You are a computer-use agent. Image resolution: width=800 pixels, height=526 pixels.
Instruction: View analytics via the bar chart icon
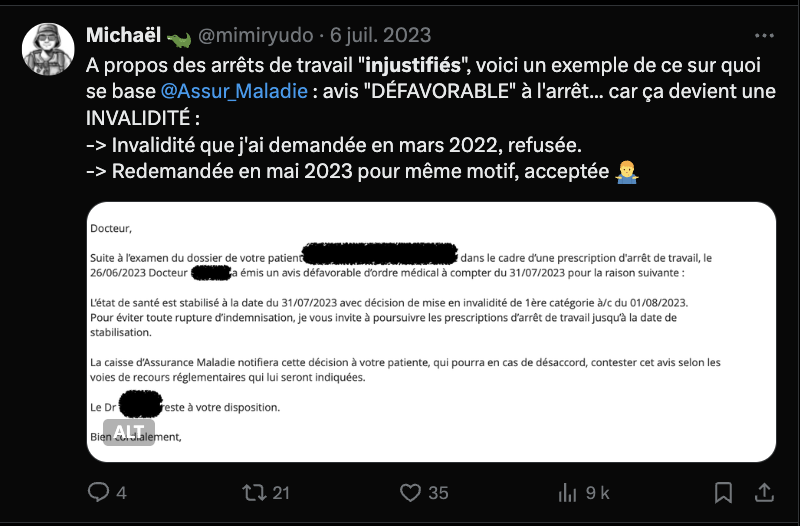567,493
